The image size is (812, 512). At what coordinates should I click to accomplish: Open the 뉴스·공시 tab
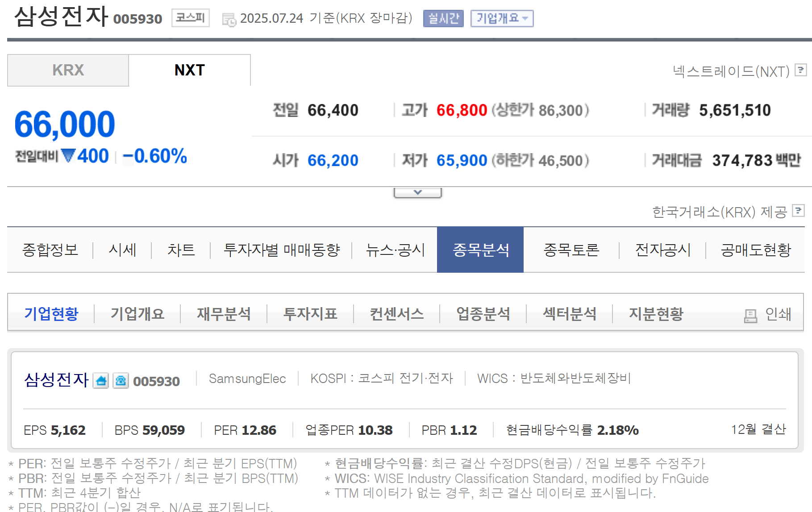[395, 250]
